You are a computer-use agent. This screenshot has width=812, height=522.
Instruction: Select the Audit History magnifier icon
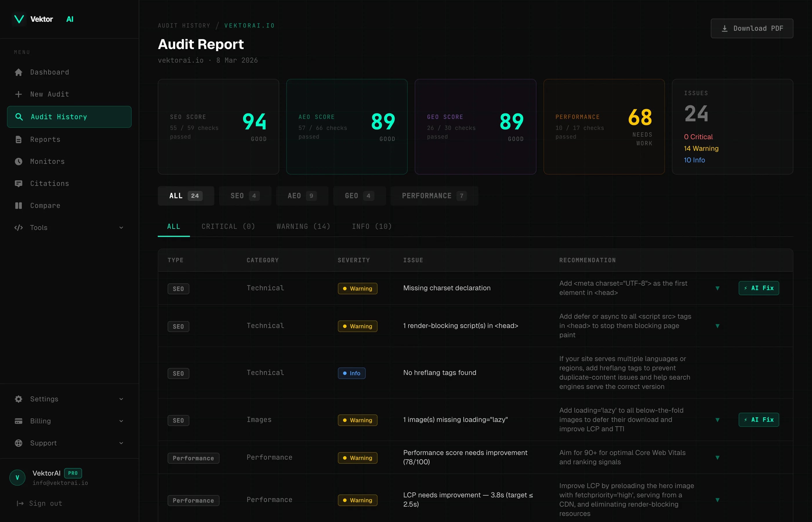19,117
